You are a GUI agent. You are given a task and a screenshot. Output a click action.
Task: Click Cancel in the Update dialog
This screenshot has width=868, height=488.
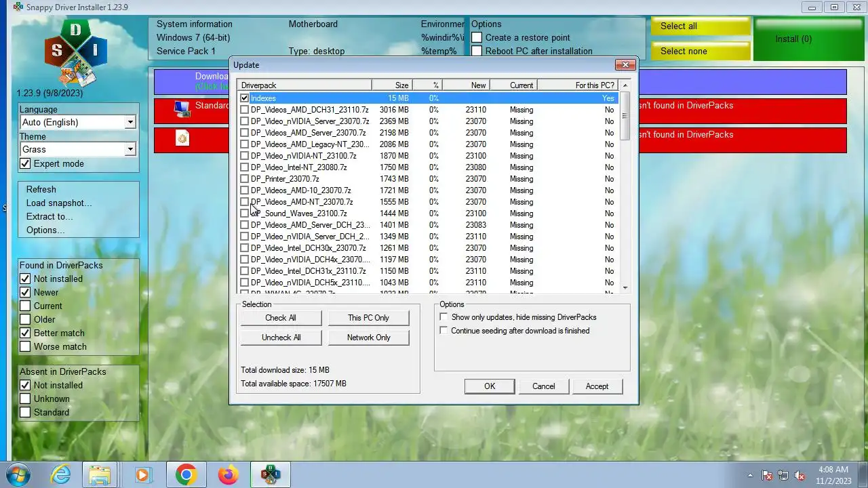(x=543, y=386)
